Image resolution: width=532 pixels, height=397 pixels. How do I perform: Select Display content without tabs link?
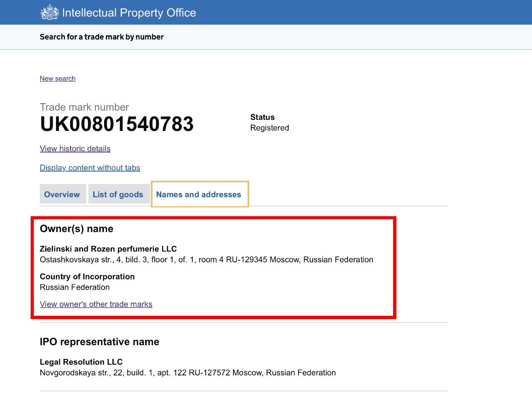pyautogui.click(x=90, y=168)
